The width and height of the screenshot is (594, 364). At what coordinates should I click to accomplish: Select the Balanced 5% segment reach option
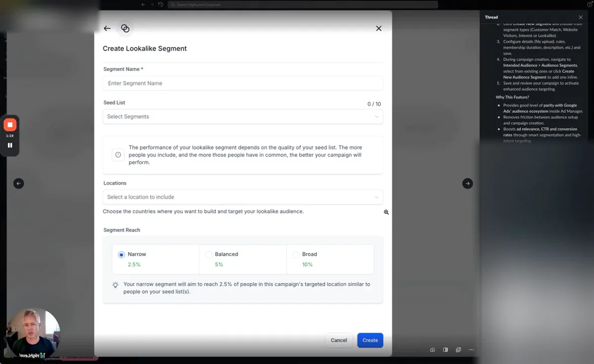tap(208, 254)
